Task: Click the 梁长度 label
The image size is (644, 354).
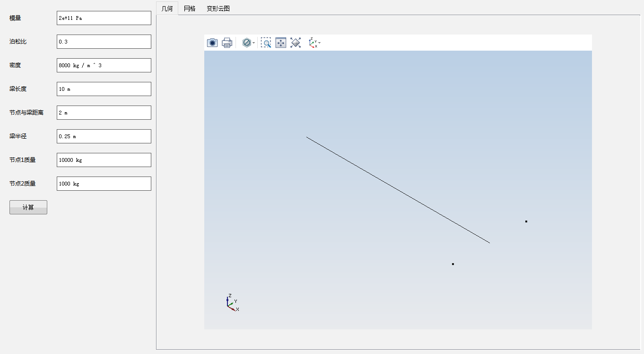Action: click(x=18, y=89)
